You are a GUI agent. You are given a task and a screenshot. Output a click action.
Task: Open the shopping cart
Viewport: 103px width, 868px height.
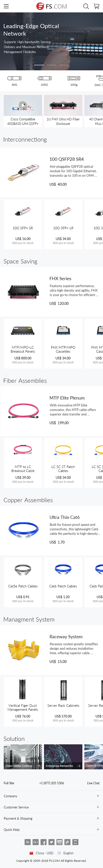[x=97, y=6]
